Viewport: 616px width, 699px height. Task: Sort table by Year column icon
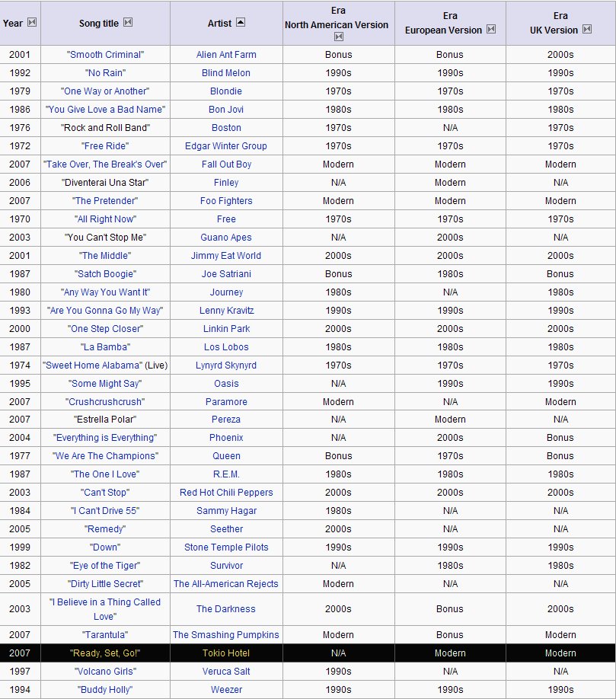(x=32, y=22)
